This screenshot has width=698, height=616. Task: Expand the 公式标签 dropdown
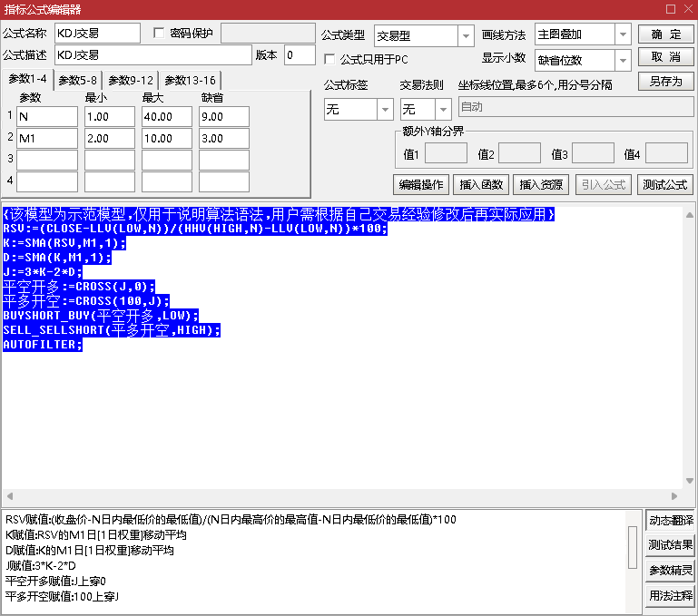[x=359, y=109]
